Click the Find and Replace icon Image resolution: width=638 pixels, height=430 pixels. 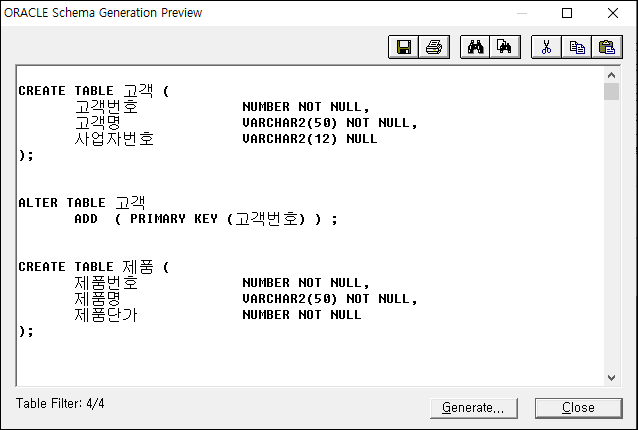pyautogui.click(x=505, y=47)
